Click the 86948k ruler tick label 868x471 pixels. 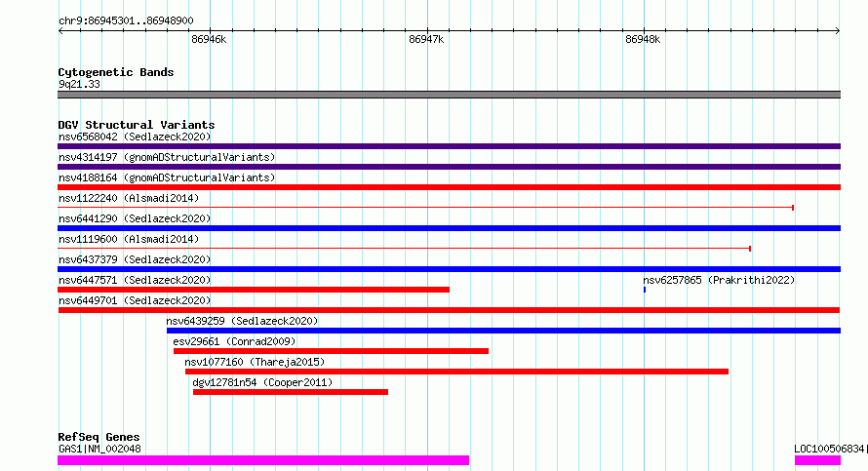pyautogui.click(x=643, y=40)
